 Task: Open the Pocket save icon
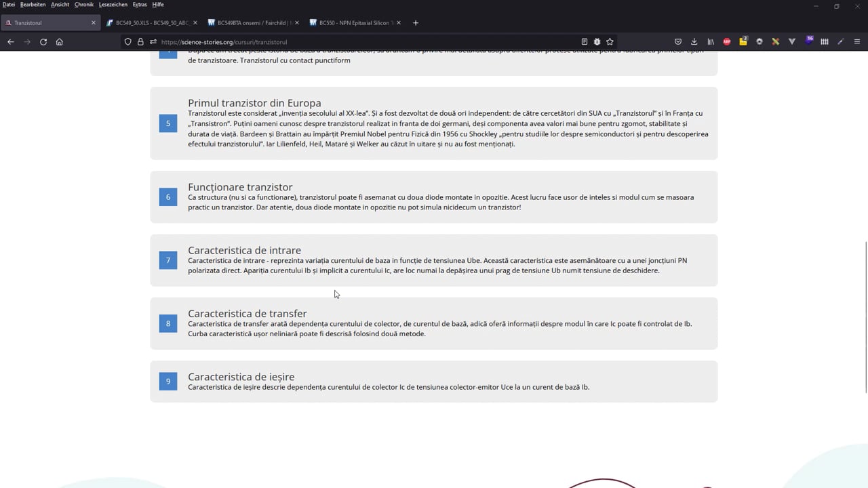pyautogui.click(x=678, y=42)
